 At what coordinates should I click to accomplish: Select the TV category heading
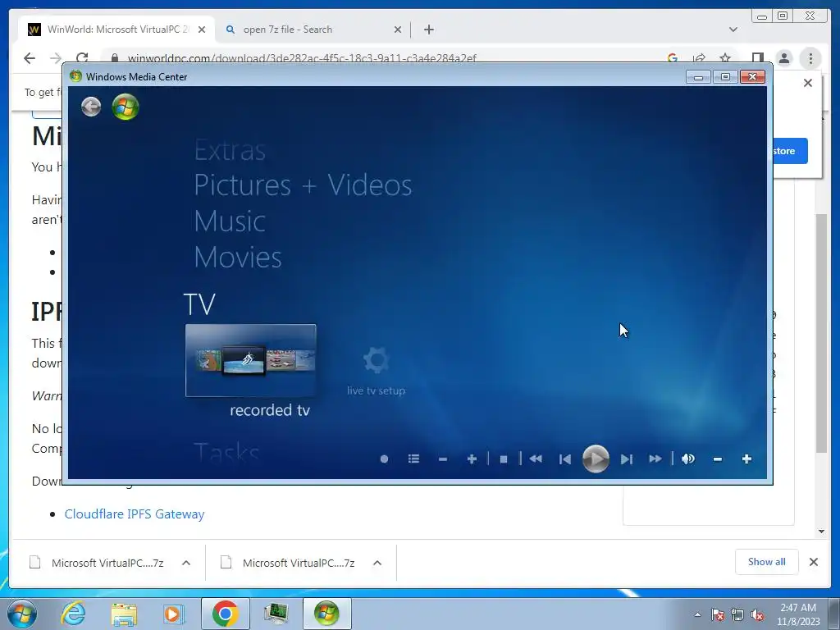pyautogui.click(x=199, y=304)
